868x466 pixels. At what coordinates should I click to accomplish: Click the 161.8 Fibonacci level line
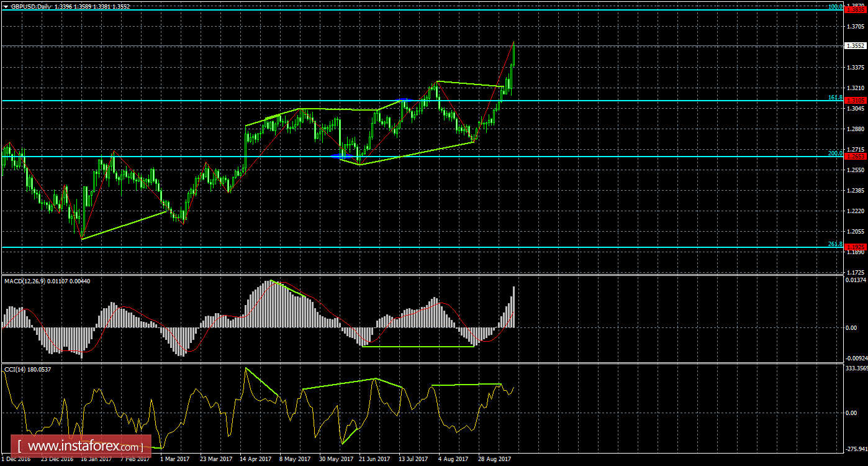(435, 101)
